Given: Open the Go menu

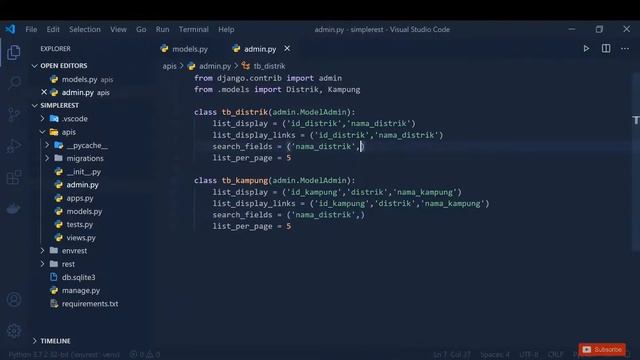Looking at the screenshot, I should 141,29.
